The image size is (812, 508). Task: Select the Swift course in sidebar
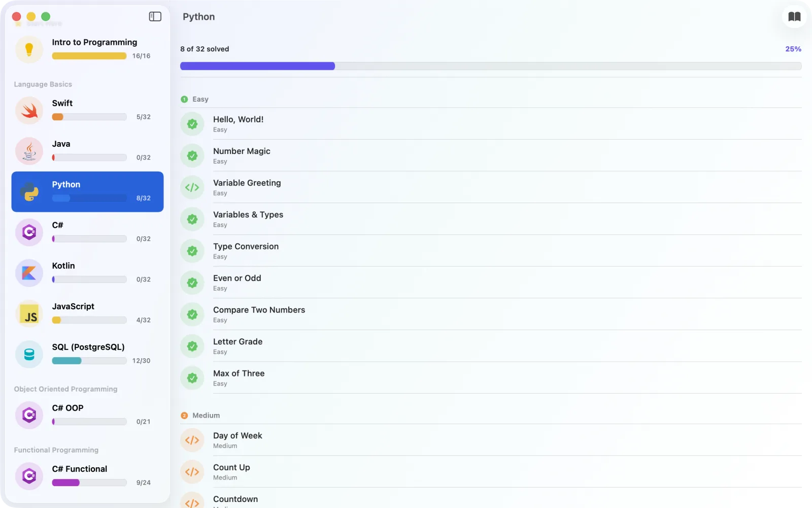[x=87, y=110]
